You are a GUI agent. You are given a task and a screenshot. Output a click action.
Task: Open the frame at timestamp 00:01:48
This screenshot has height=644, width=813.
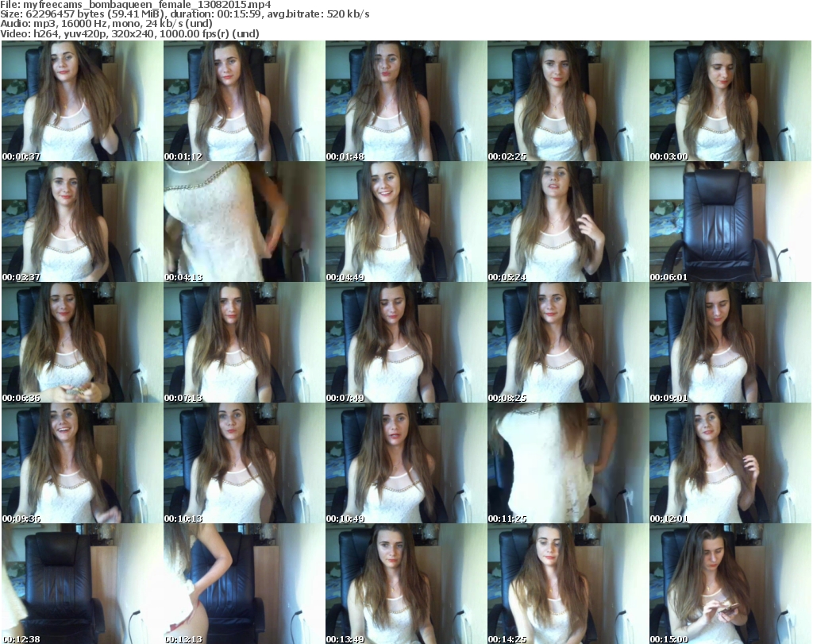click(406, 101)
